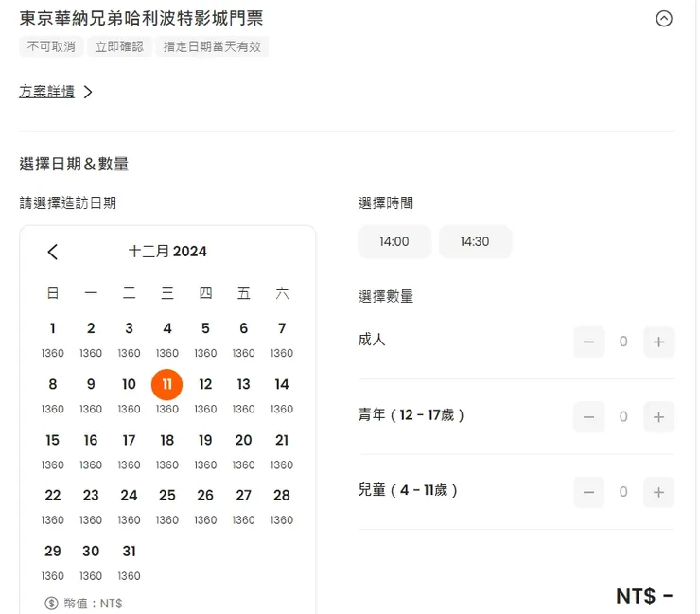Click the 東京華納兄弟哈利波特影城門票 title
The height and width of the screenshot is (614, 700).
point(142,18)
